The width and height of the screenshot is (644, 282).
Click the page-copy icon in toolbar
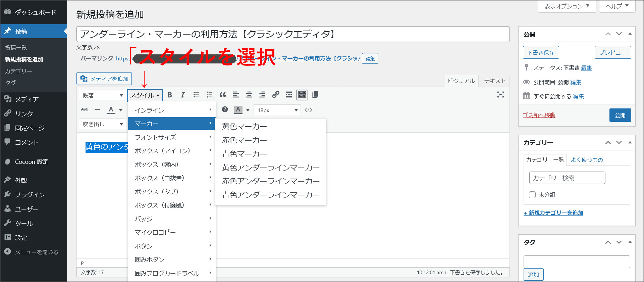315,95
